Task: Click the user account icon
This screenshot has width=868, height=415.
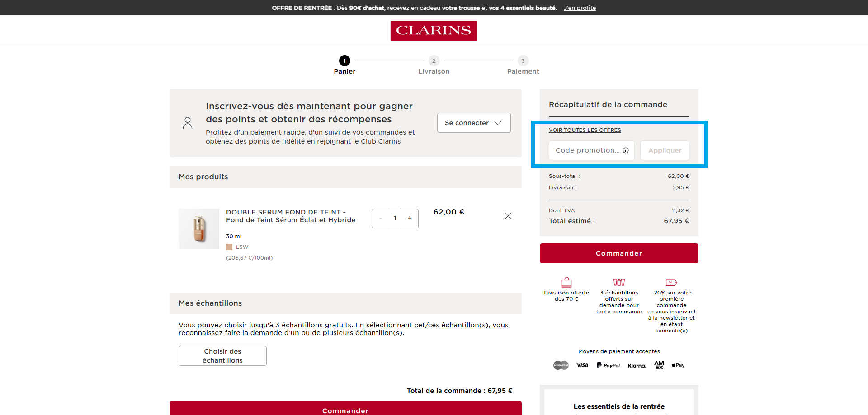Action: tap(188, 123)
